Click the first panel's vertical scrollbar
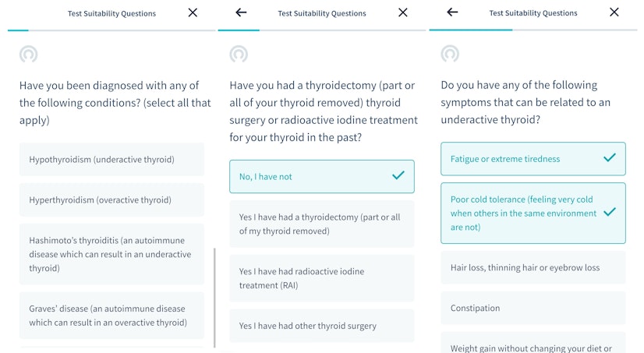This screenshot has height=353, width=644. (x=214, y=296)
